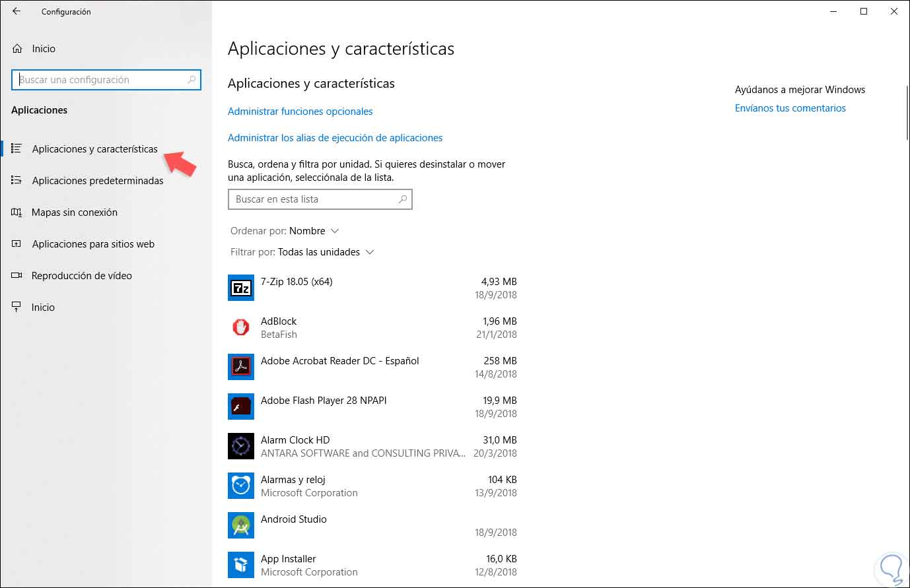Image resolution: width=910 pixels, height=588 pixels.
Task: Go to Mapas sin conexión
Action: tap(74, 212)
